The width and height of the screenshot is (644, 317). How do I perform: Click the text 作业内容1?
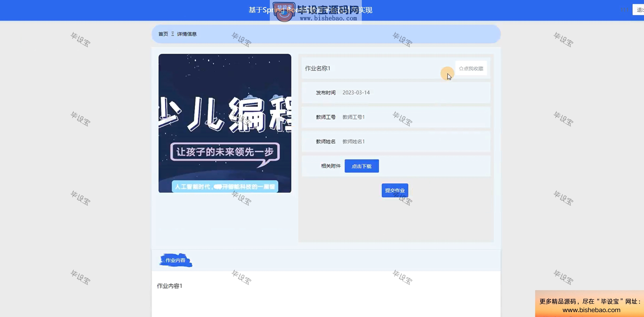click(170, 286)
